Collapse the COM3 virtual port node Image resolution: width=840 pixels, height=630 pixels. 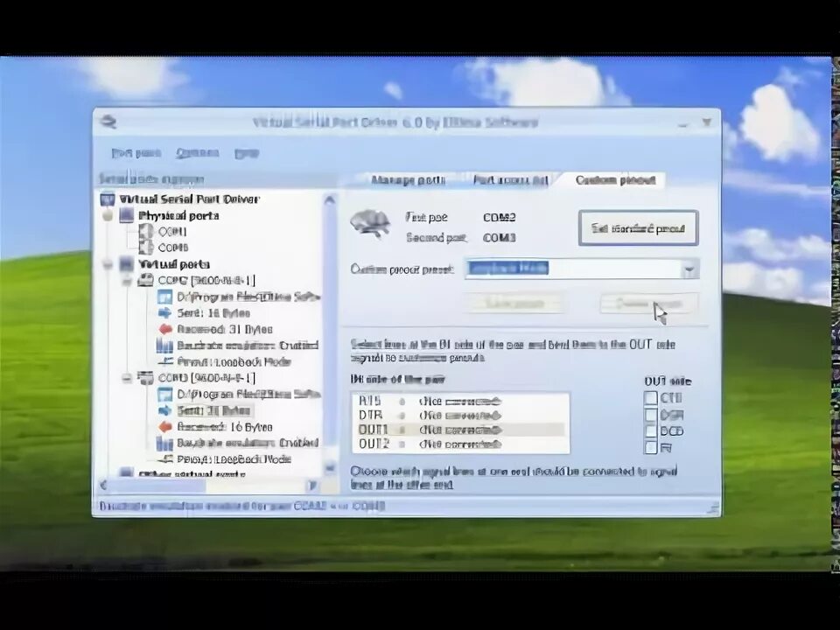pyautogui.click(x=126, y=378)
